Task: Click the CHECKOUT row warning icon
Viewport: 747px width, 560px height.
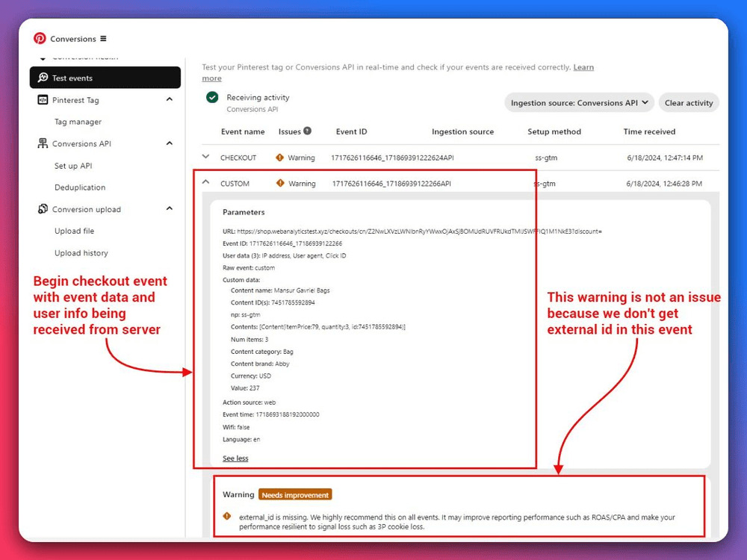Action: (x=279, y=157)
